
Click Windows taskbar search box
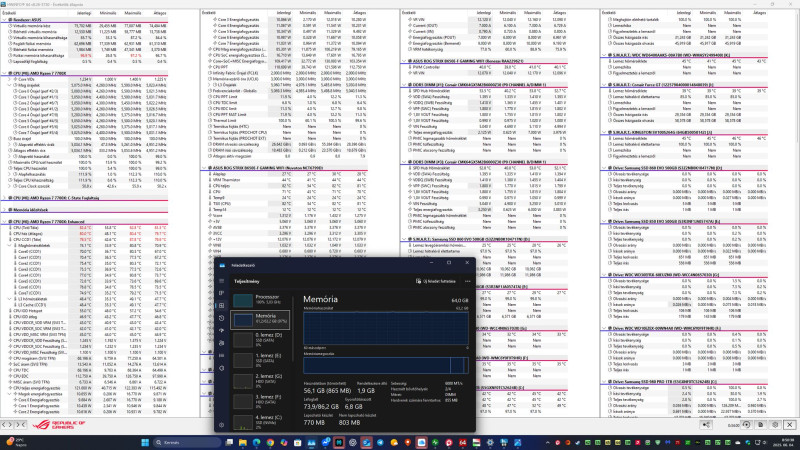187,442
